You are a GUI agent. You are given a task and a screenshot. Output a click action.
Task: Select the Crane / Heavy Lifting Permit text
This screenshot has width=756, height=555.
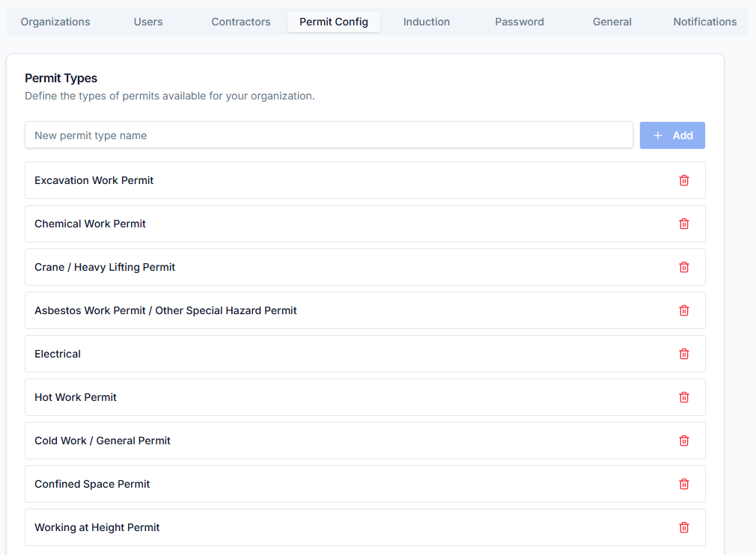pyautogui.click(x=105, y=267)
